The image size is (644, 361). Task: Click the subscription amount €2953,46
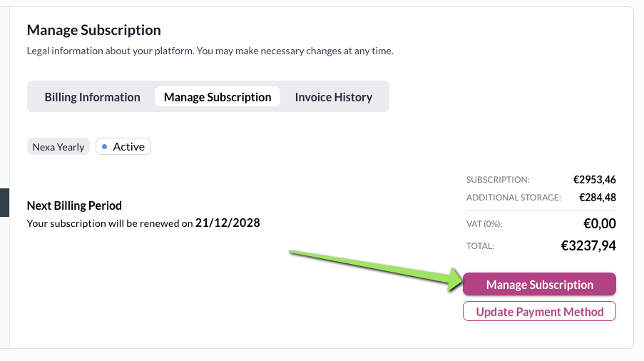594,180
